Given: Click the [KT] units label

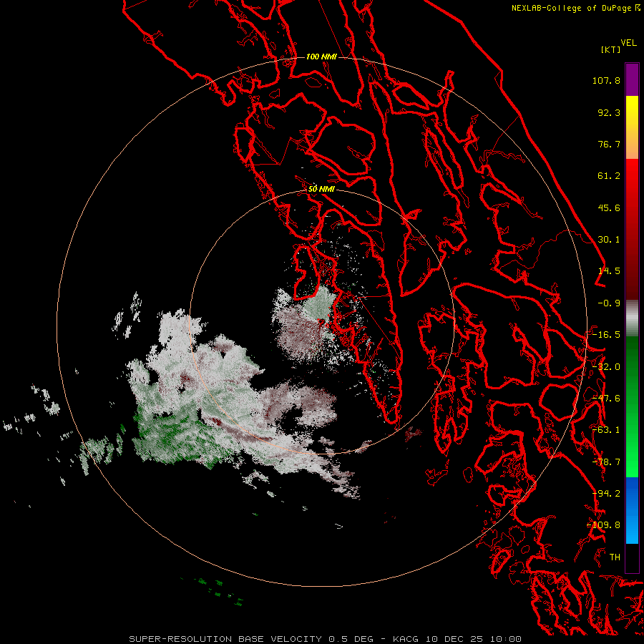Looking at the screenshot, I should pyautogui.click(x=611, y=49).
